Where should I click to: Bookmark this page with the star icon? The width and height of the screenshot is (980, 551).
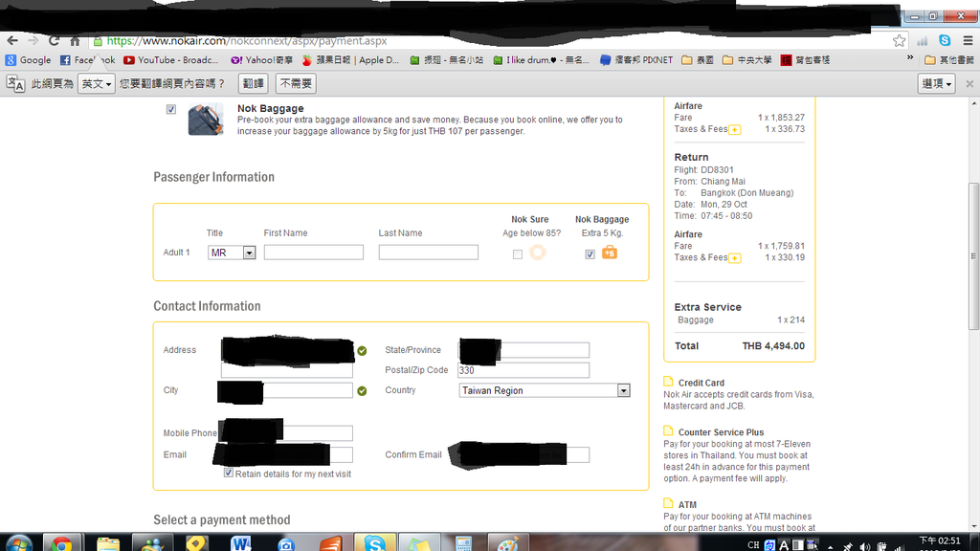point(899,40)
